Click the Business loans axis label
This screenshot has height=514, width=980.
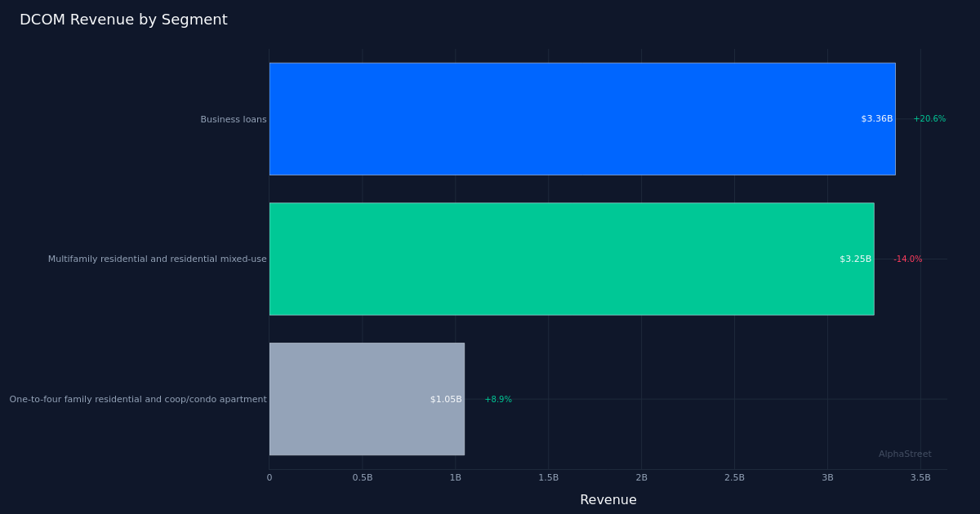coord(233,118)
